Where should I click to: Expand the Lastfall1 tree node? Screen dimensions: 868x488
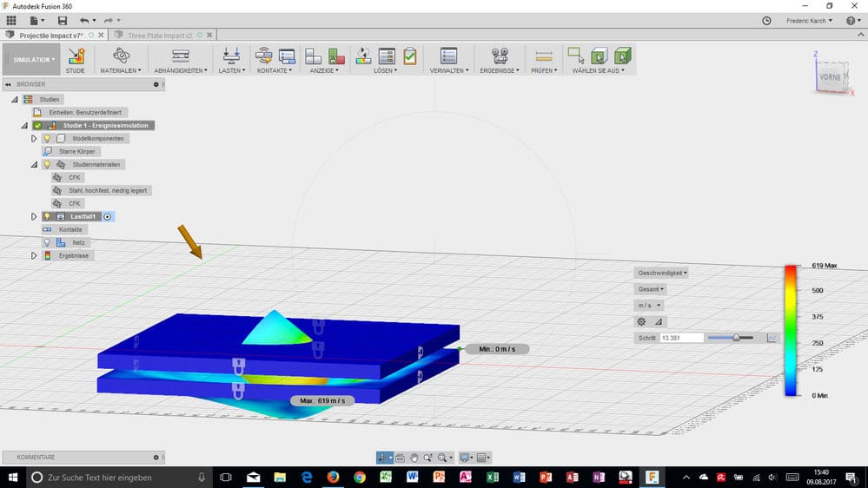(x=34, y=216)
